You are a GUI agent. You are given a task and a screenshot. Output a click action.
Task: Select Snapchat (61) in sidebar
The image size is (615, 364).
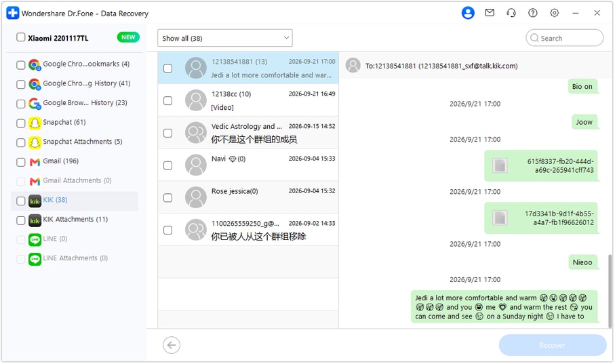(64, 122)
